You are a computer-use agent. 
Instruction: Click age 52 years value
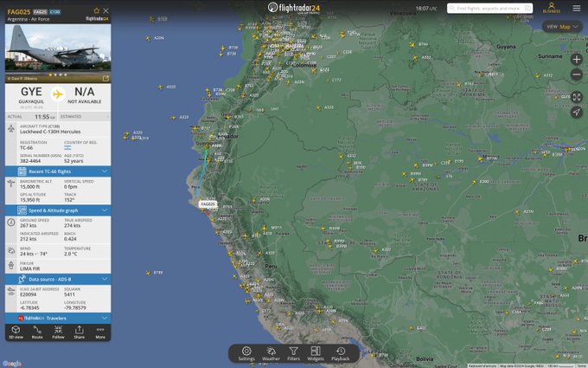tap(73, 161)
